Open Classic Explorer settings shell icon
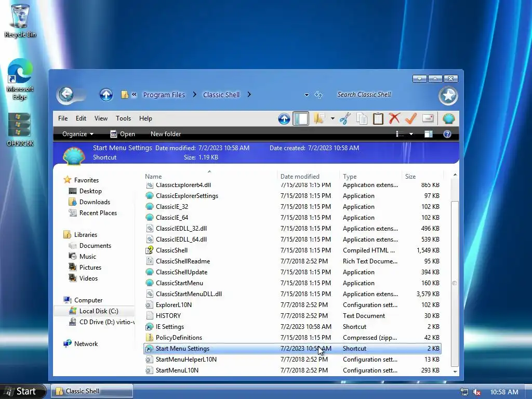Viewport: 532px width, 399px height. tap(448, 119)
